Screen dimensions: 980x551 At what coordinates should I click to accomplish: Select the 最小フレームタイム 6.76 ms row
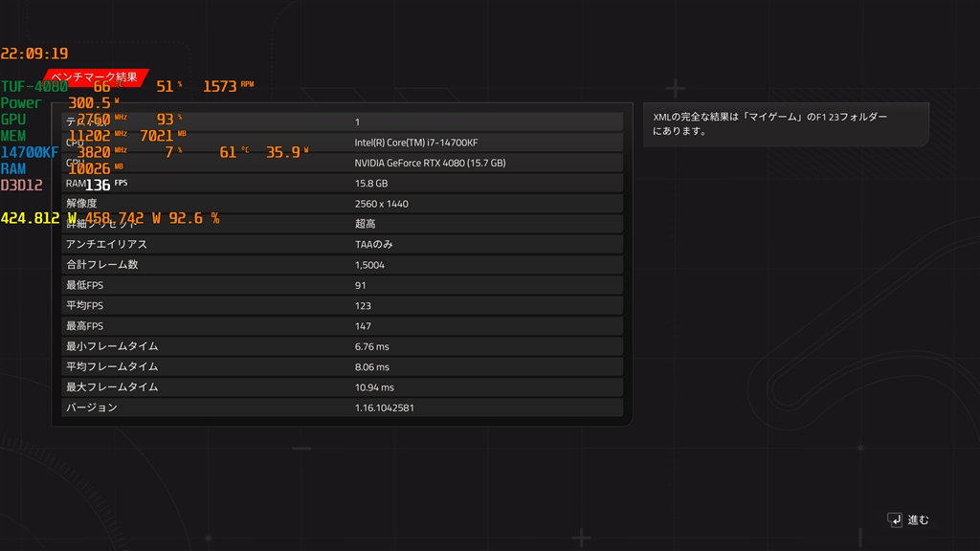[342, 346]
